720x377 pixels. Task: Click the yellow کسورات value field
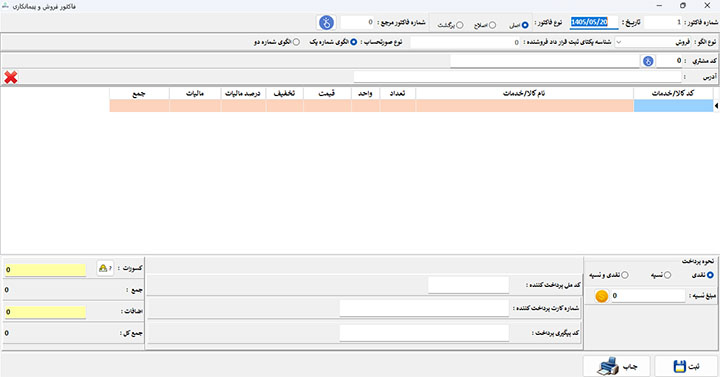pos(45,270)
